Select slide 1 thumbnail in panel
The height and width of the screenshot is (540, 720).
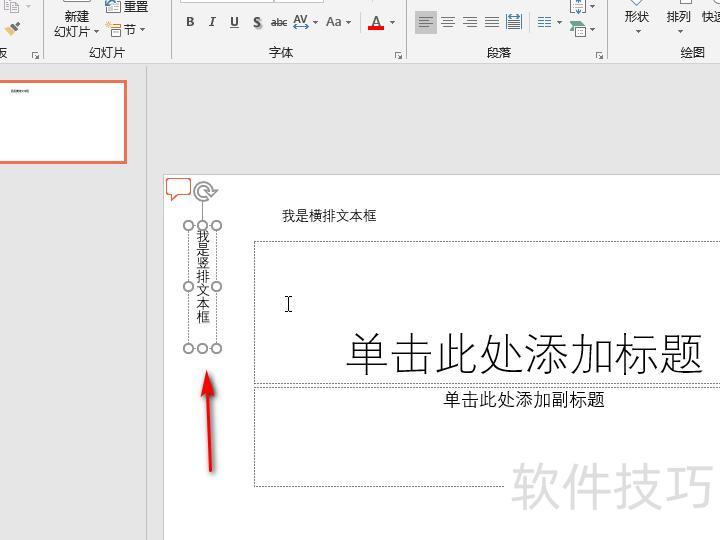(62, 121)
